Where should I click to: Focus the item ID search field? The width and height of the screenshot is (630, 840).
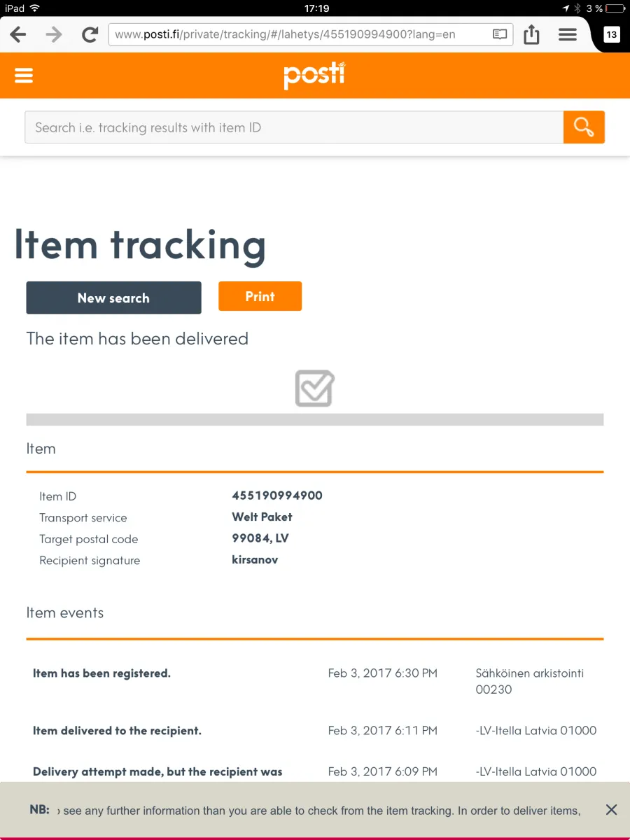[294, 127]
